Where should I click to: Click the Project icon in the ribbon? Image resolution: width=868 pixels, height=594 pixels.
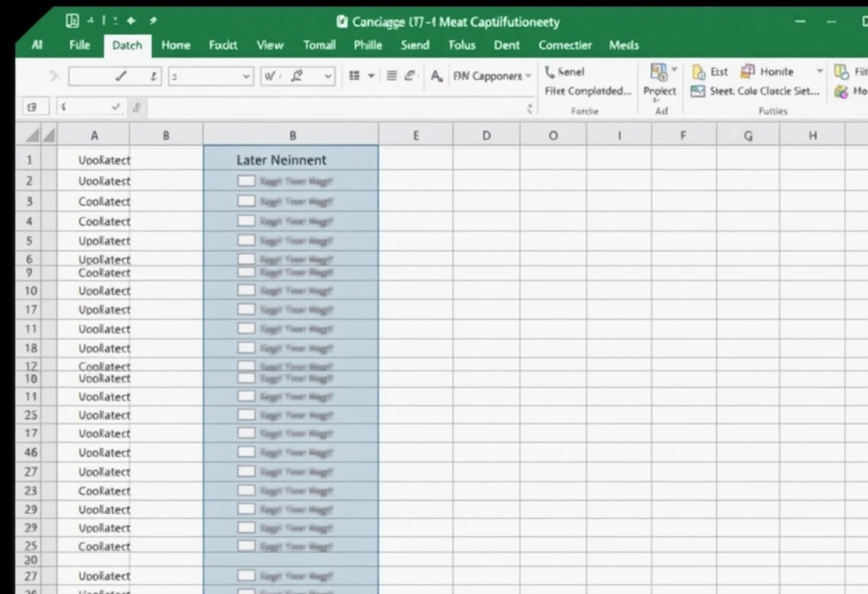point(658,72)
